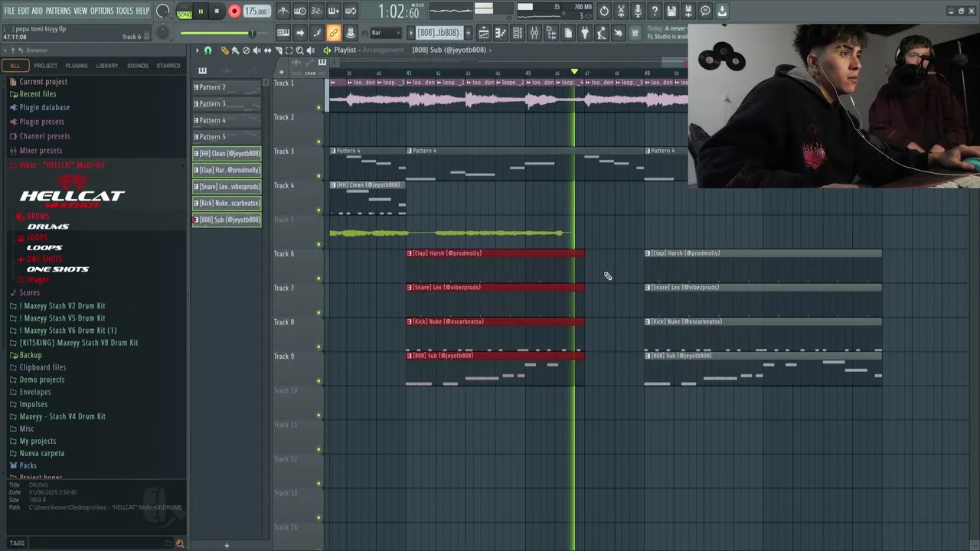Open the Playlist view toolbar icon
980x551 pixels.
[x=484, y=33]
